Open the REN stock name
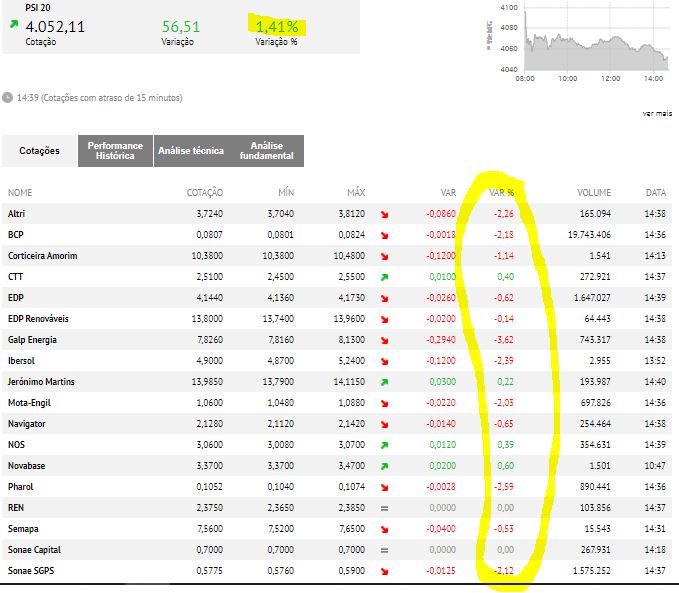The height and width of the screenshot is (593, 679). click(16, 508)
